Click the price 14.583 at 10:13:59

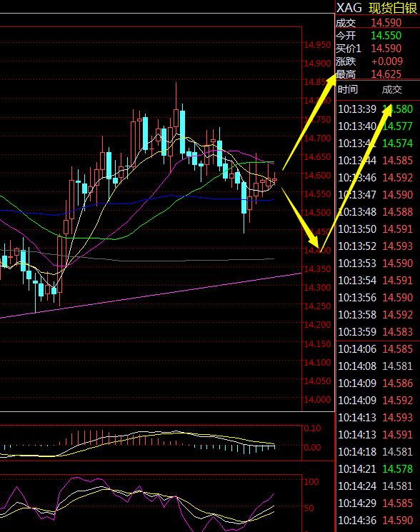click(398, 331)
